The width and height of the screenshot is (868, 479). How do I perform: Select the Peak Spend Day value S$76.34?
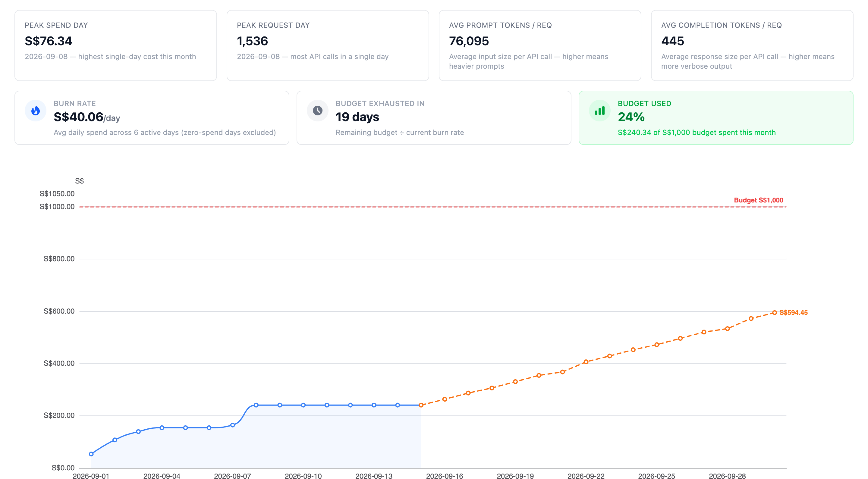point(49,41)
